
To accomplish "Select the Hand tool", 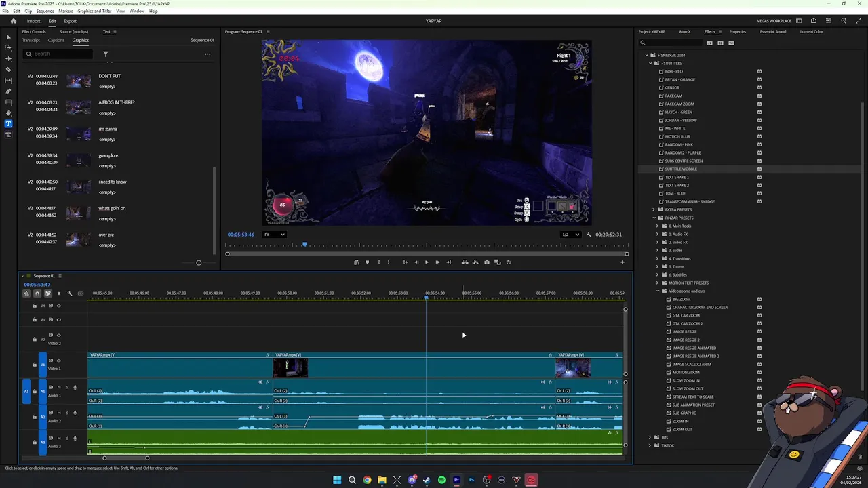I will click(8, 113).
